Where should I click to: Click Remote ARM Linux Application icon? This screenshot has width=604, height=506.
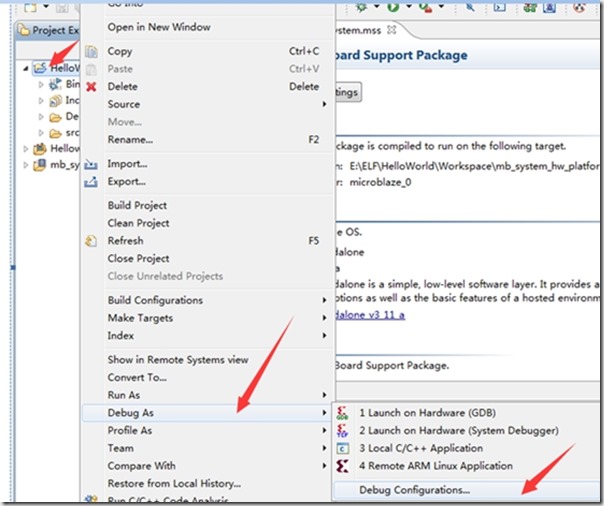[343, 466]
